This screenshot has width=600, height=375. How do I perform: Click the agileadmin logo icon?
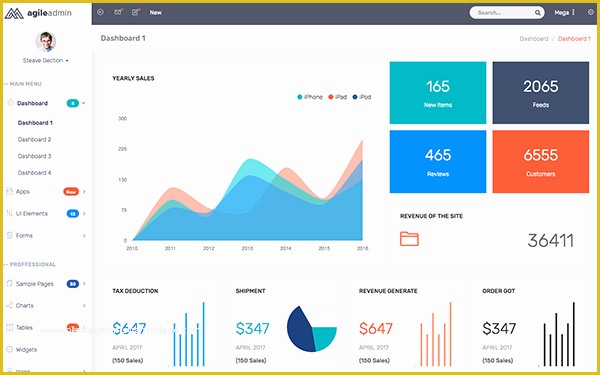click(14, 13)
